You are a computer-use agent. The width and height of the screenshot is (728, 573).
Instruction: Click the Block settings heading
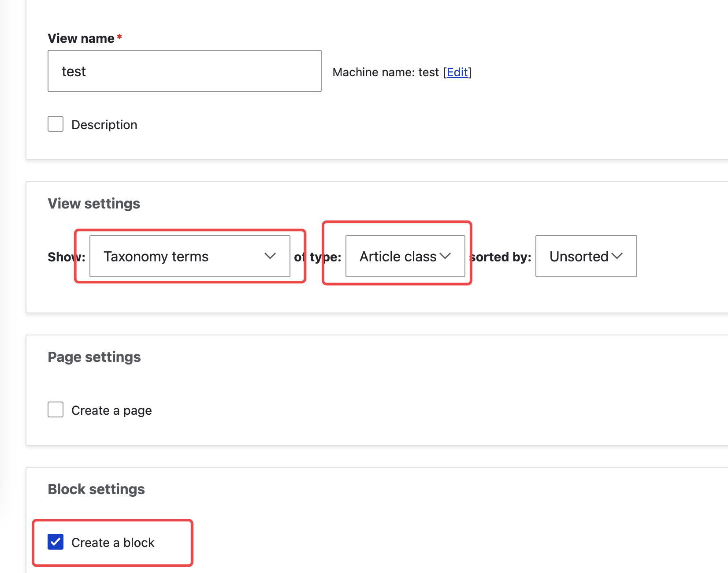pyautogui.click(x=96, y=489)
